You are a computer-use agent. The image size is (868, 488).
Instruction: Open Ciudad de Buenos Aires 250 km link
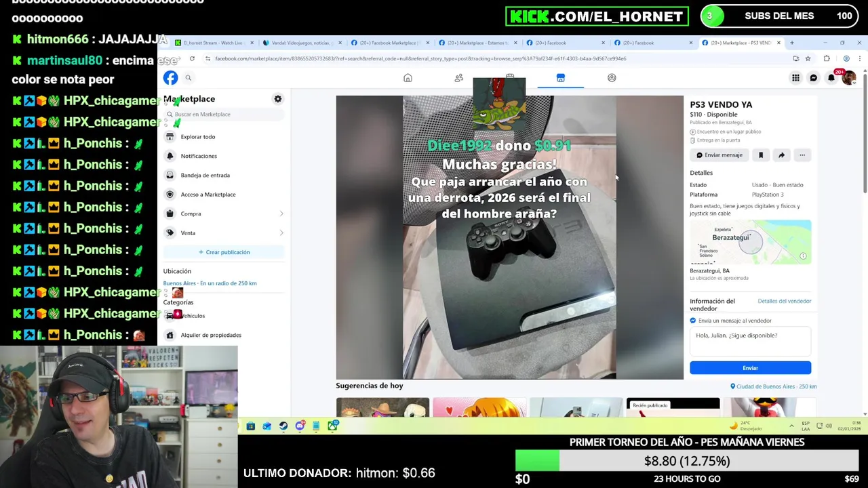(774, 386)
